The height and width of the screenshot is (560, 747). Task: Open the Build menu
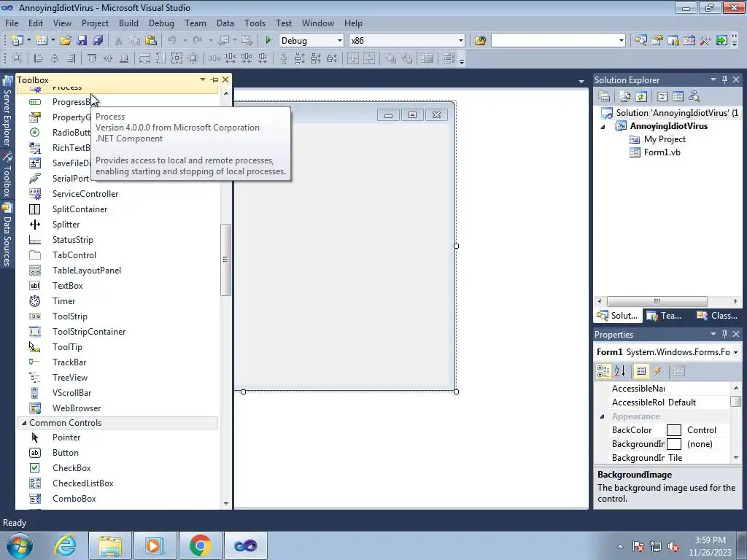point(128,23)
